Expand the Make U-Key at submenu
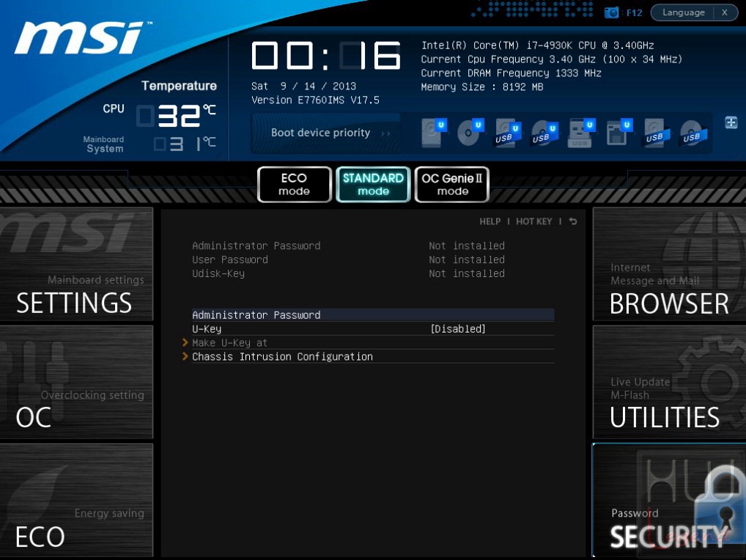Screen dimensions: 746x560 click(x=229, y=342)
